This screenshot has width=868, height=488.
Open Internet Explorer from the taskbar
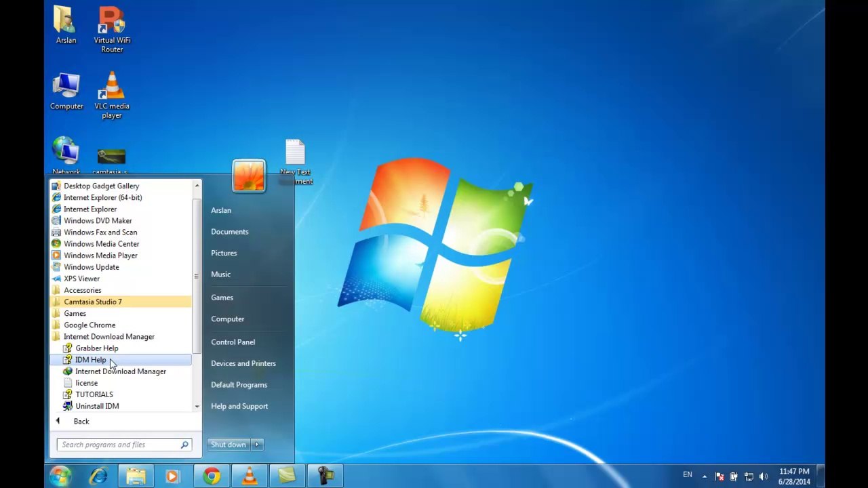pos(99,476)
